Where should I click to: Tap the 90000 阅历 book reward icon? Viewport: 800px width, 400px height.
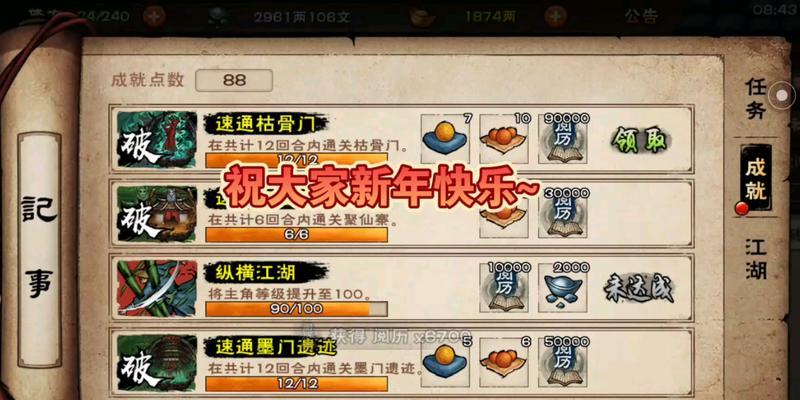[x=563, y=139]
